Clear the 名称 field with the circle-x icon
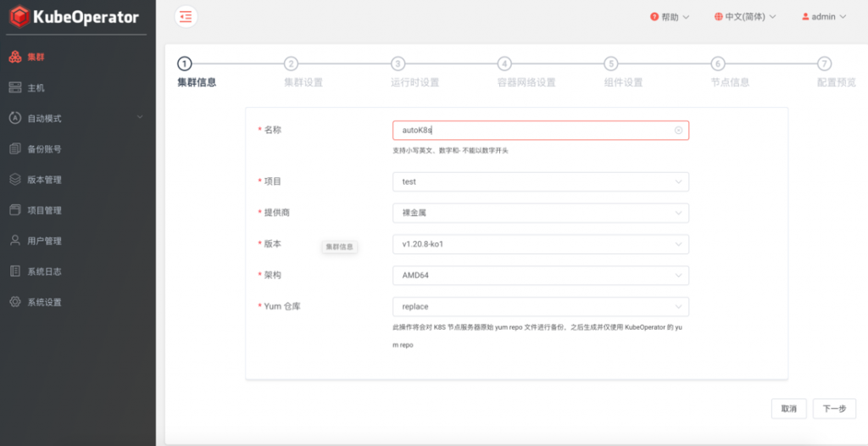This screenshot has width=868, height=446. click(x=679, y=131)
